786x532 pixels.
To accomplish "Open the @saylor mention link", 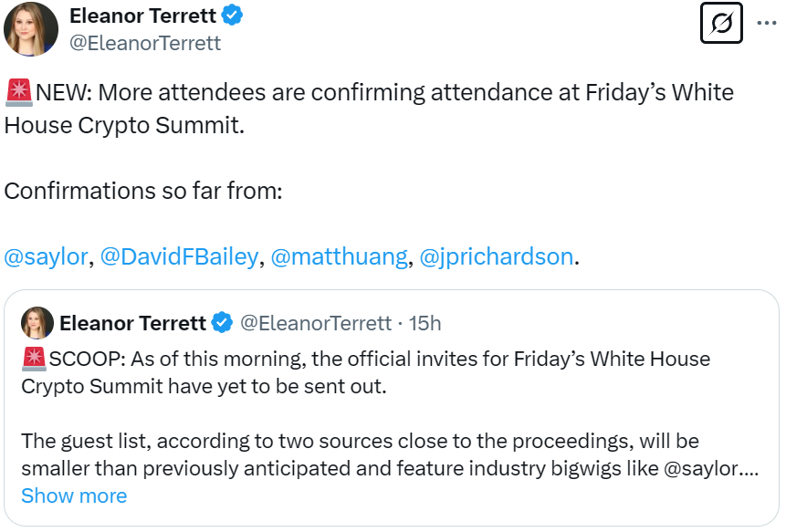I will (47, 256).
